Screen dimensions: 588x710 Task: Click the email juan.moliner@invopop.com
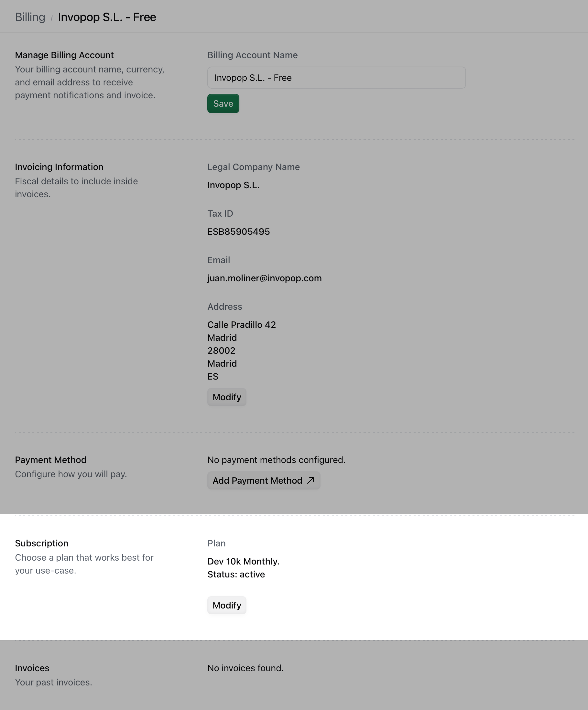click(x=265, y=278)
